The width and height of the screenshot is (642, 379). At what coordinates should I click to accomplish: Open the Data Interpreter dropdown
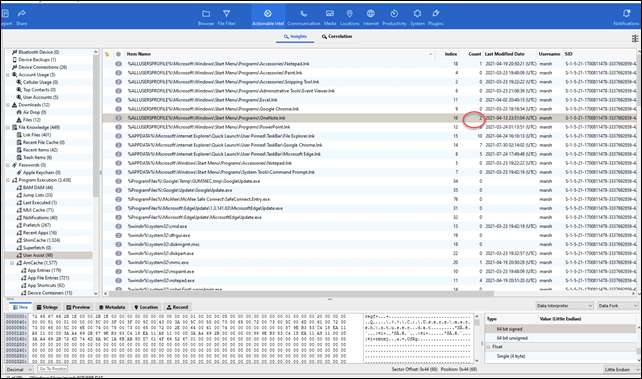(564, 306)
